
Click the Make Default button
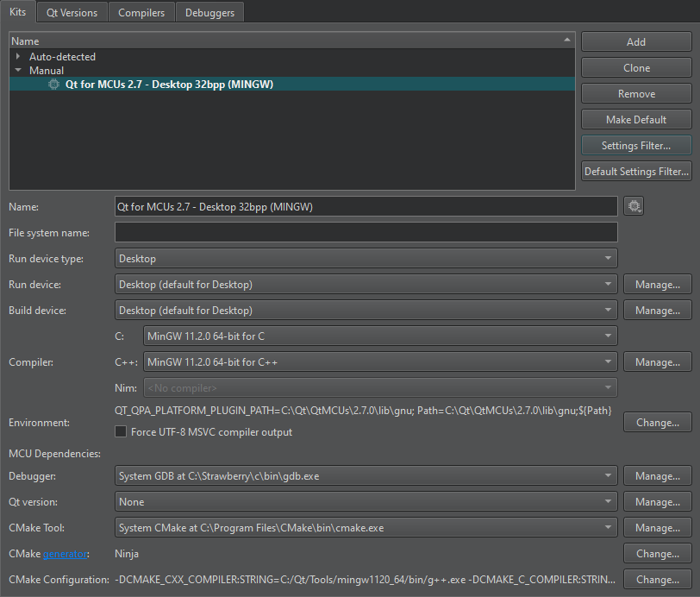coord(636,120)
